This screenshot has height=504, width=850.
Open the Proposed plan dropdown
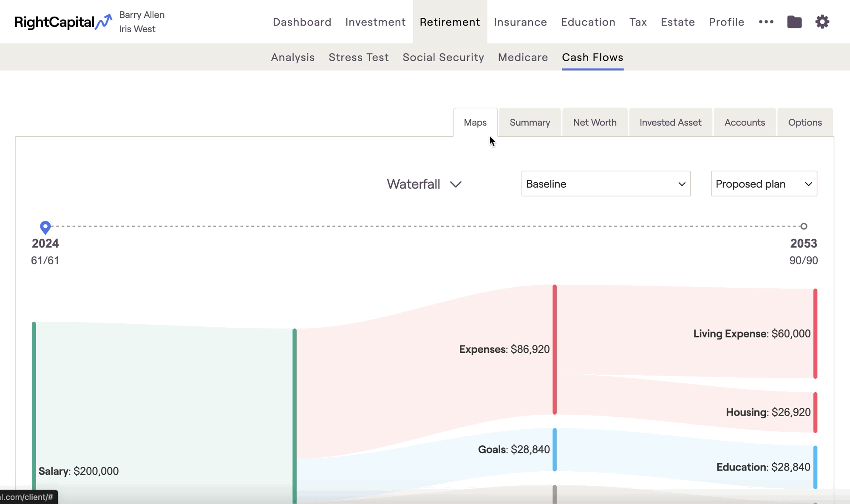tap(764, 184)
